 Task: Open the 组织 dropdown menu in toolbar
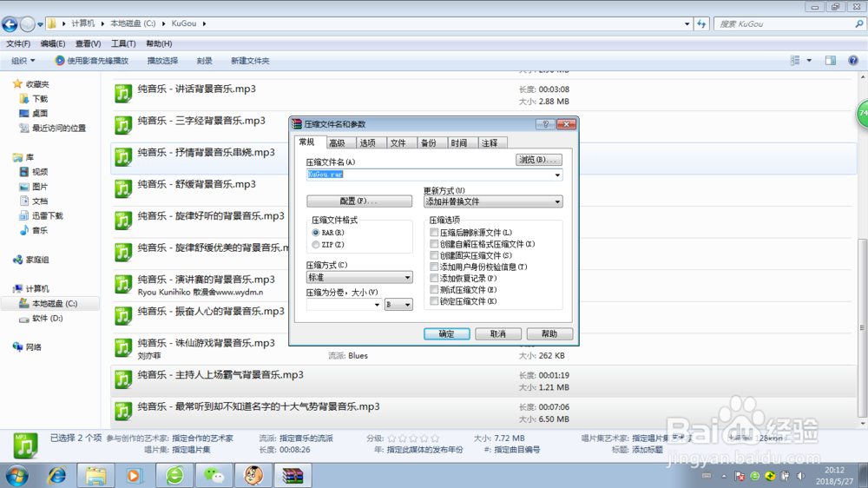23,61
